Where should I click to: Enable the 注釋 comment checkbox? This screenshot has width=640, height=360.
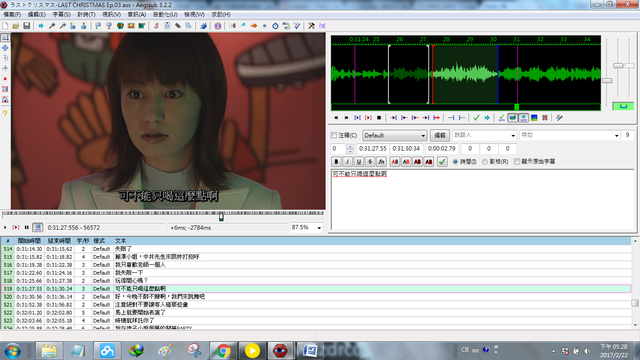(x=334, y=135)
